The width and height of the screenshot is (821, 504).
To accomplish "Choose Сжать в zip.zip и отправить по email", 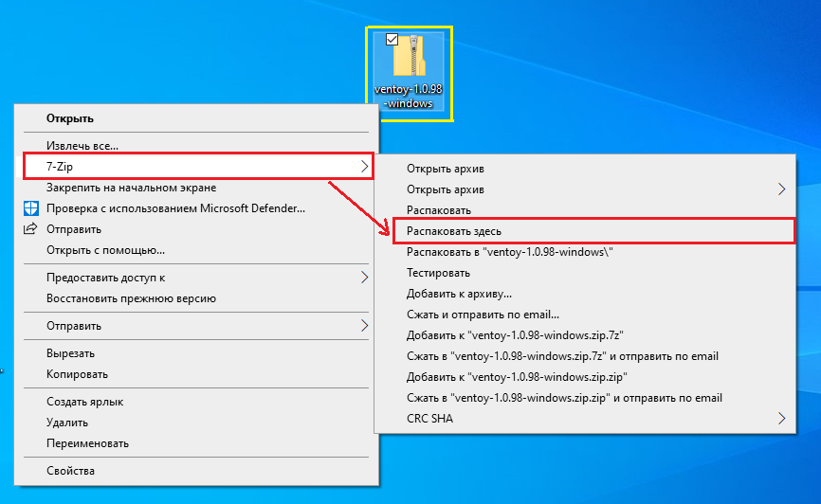I will click(585, 398).
